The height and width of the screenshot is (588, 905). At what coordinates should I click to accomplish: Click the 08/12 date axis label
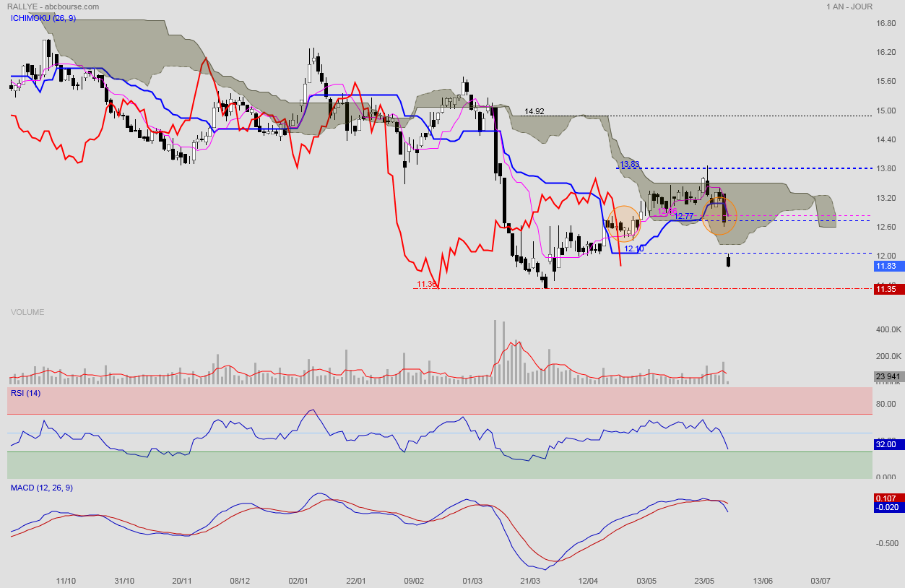point(240,581)
